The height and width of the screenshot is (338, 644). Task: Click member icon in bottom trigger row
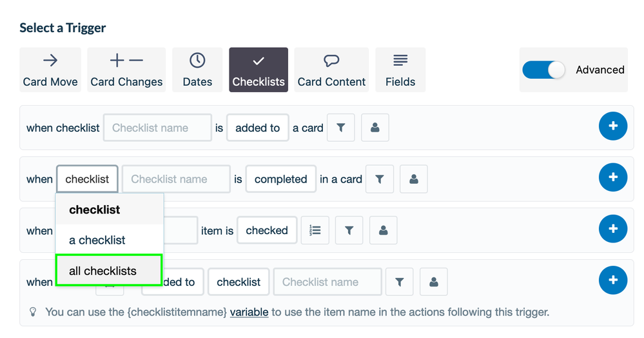click(x=434, y=282)
